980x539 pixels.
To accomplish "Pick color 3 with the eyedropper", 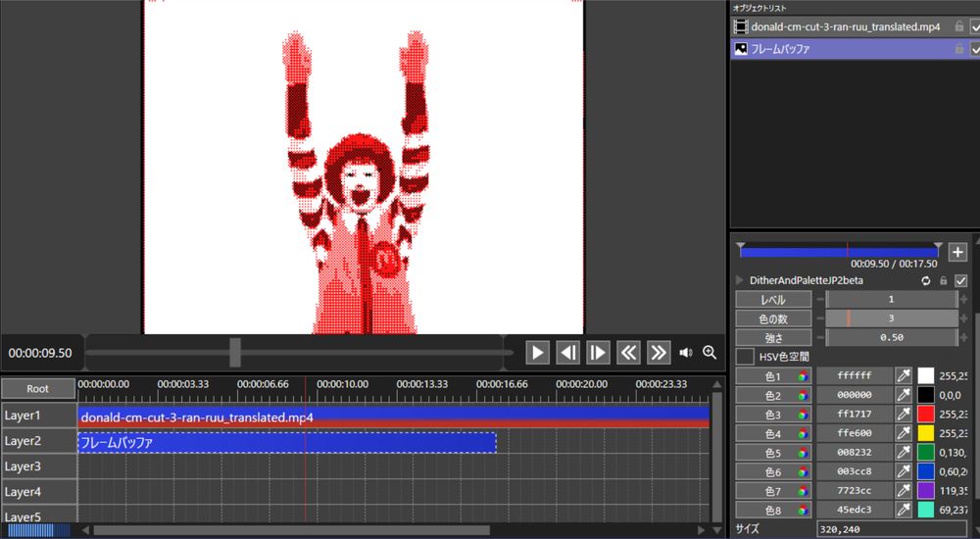I will pos(904,415).
